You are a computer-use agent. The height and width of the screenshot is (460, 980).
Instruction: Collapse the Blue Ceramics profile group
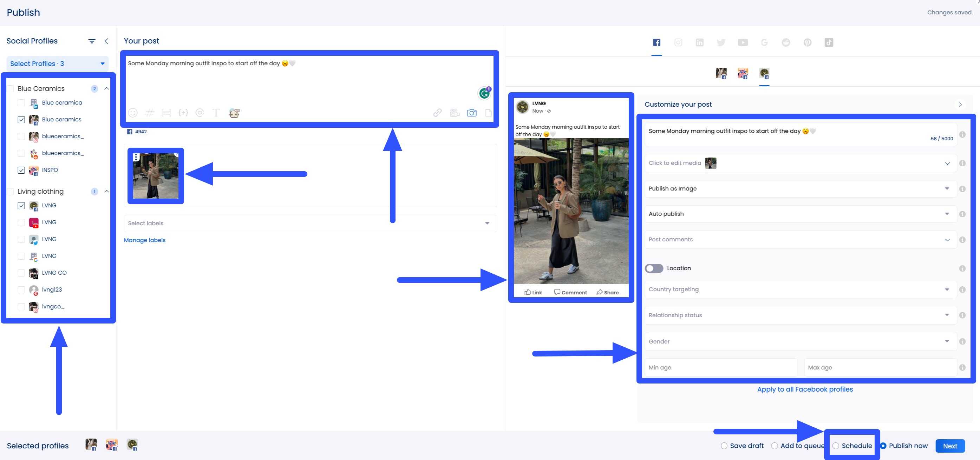107,88
